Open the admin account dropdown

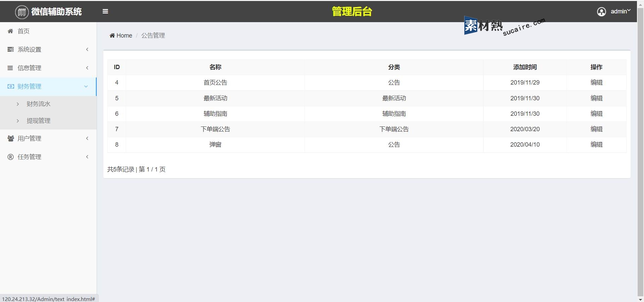[620, 11]
